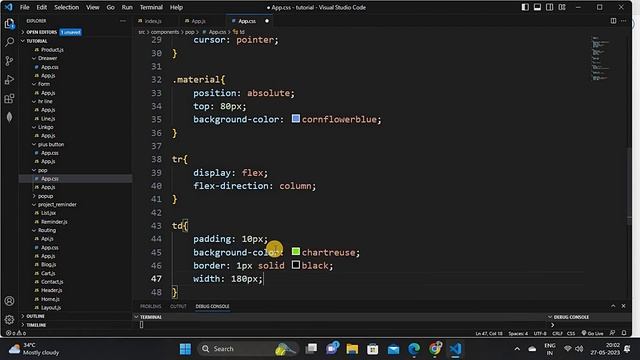
Task: Click the Explorer more actions ellipsis
Action: click(123, 21)
